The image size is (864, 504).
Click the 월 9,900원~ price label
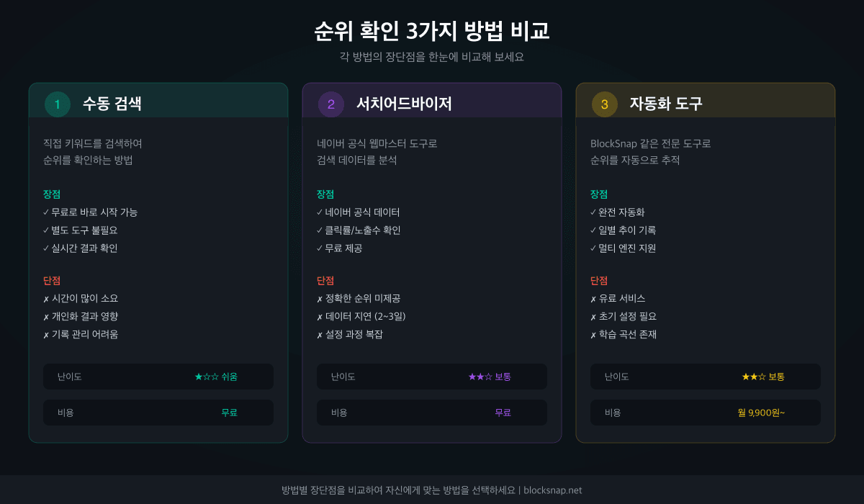(x=761, y=413)
